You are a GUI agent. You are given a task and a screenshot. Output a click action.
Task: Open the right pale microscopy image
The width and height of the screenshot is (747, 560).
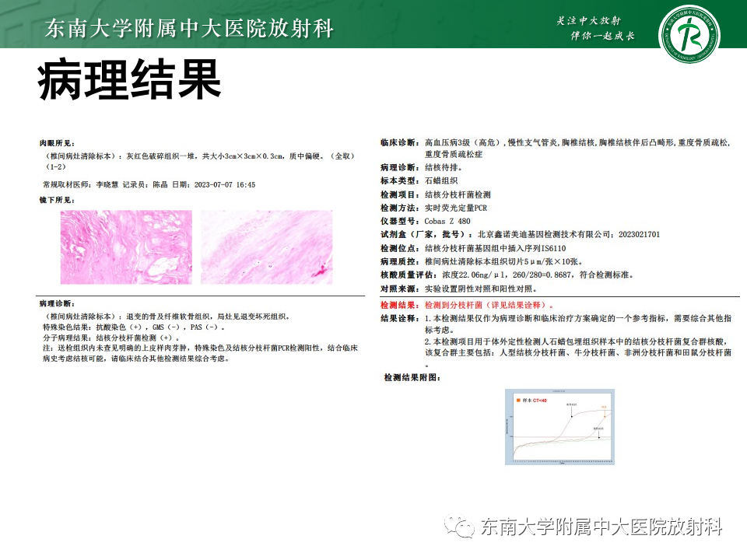pos(267,247)
